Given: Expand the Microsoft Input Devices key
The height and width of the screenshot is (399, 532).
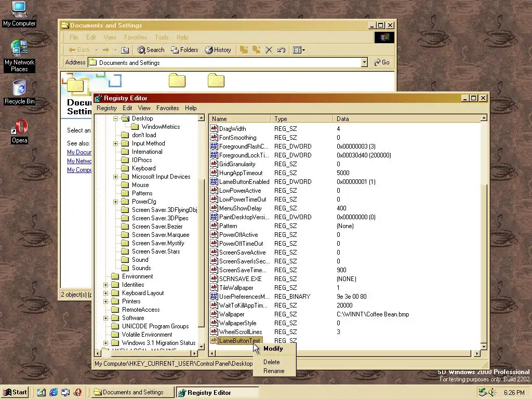Looking at the screenshot, I should pos(116,177).
